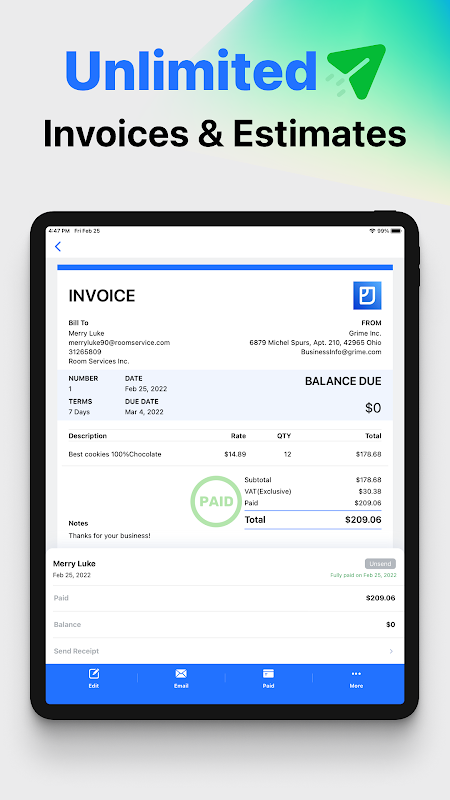450x800 pixels.
Task: Open the Edit invoice action
Action: [94, 679]
